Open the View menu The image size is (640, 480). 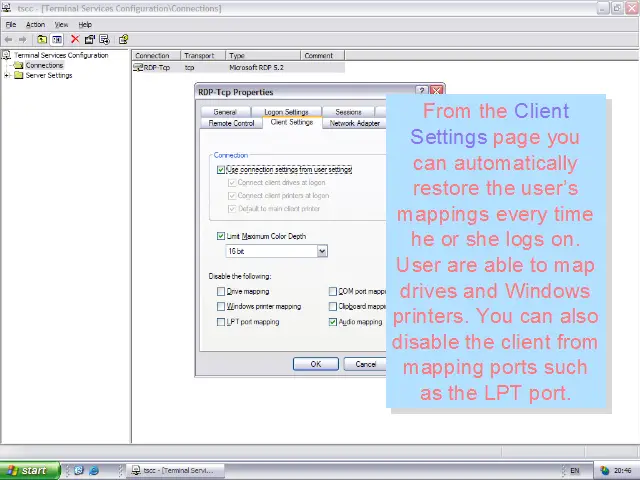coord(61,24)
